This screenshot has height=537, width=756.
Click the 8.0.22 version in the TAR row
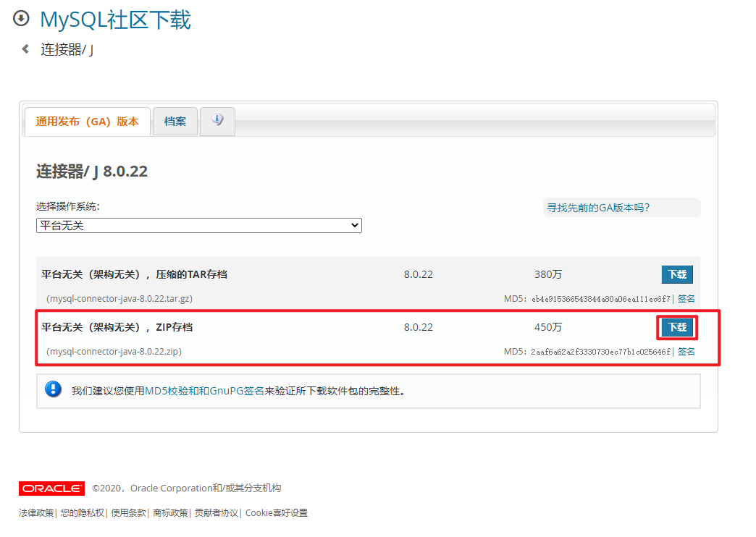(419, 274)
